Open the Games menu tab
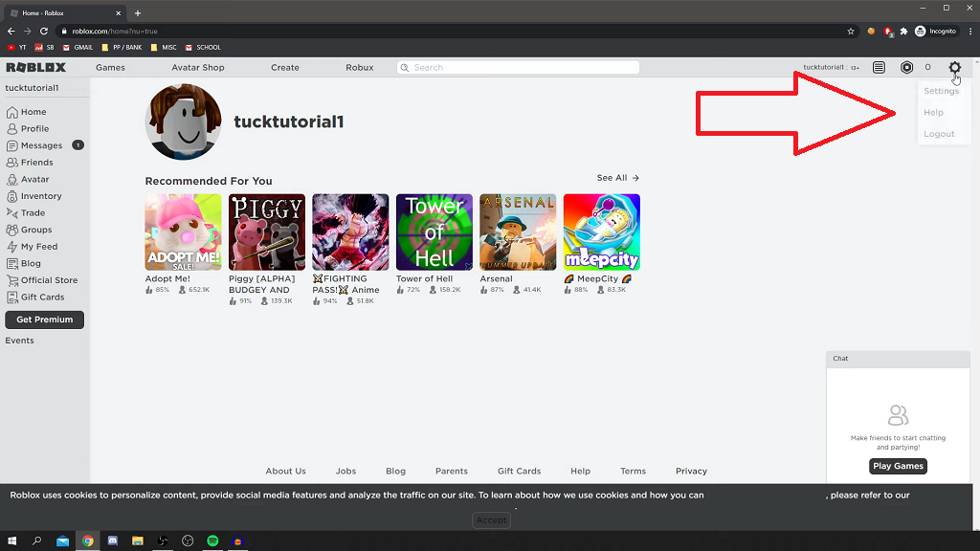Viewport: 980px width, 551px height. click(x=111, y=68)
